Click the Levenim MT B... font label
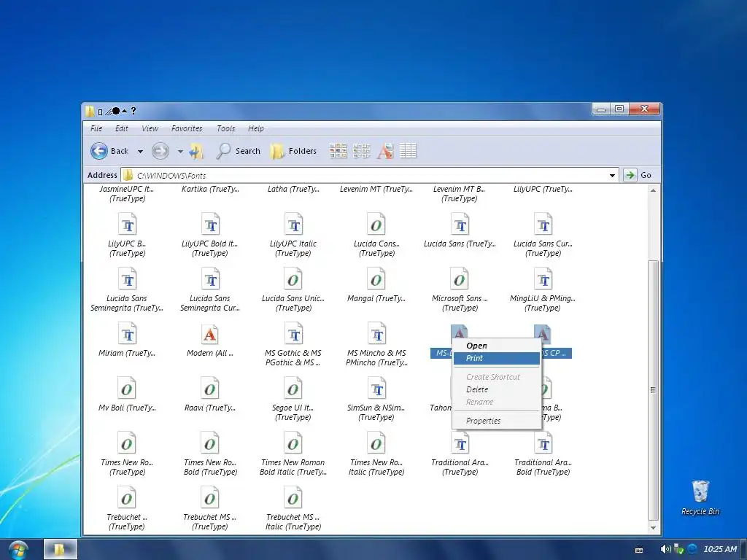 coord(460,194)
